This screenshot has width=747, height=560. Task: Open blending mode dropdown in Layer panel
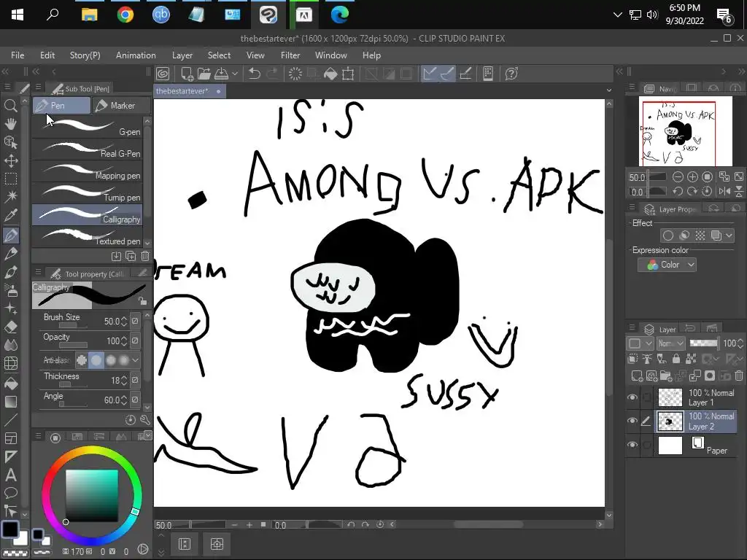671,343
